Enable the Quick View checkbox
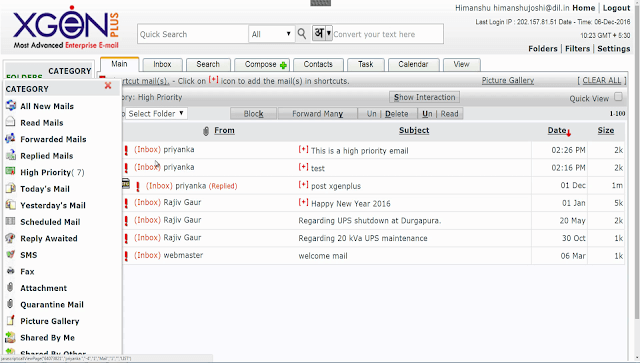Image resolution: width=640 pixels, height=363 pixels. [618, 97]
